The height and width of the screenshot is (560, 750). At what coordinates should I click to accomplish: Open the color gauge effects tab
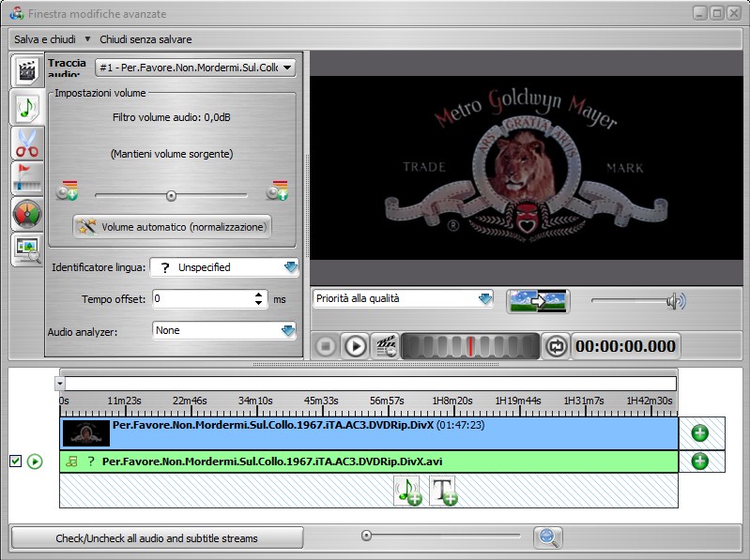tap(27, 214)
